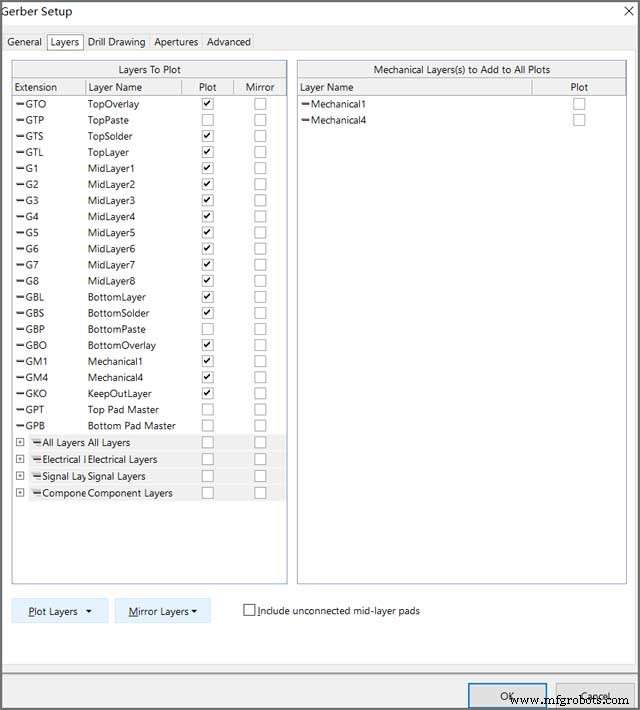
Task: Enable Plot for Top Pad Master
Action: [x=207, y=410]
